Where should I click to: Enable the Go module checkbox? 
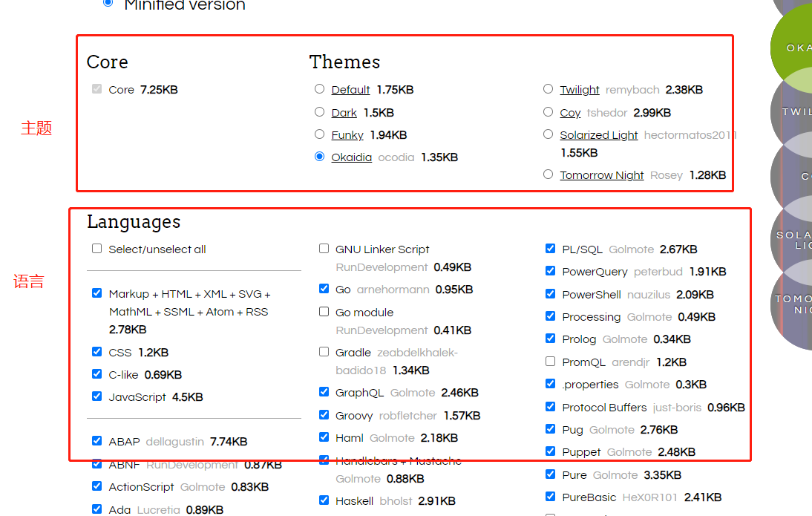click(324, 312)
